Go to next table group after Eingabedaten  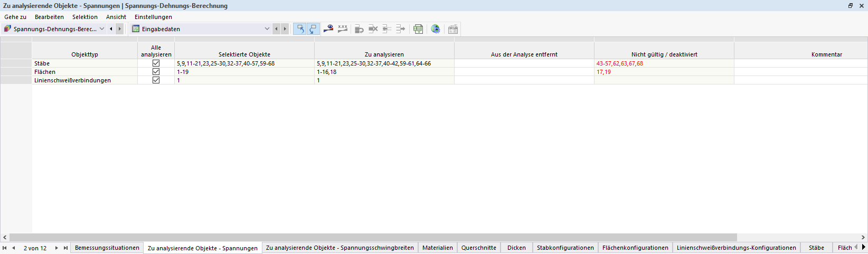tap(285, 29)
